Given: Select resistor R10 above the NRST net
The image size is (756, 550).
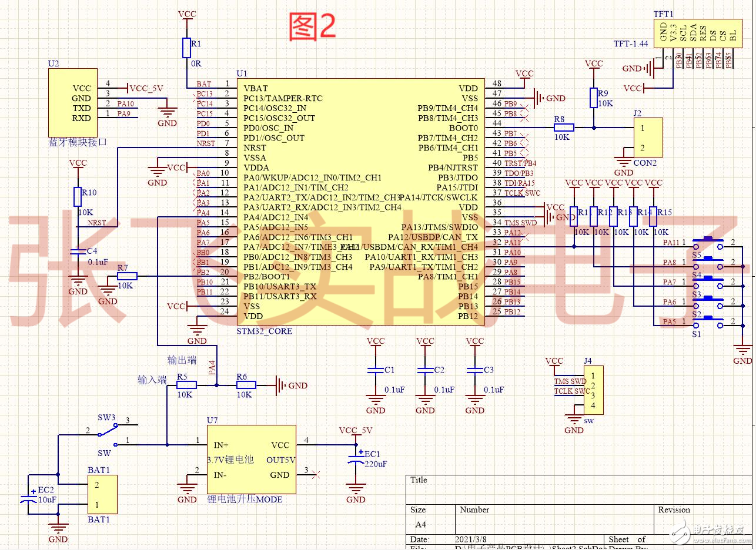Looking at the screenshot, I should point(78,197).
